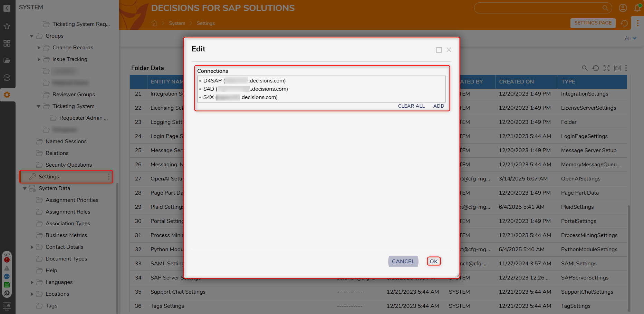Click the magnifier in the top search bar
Screen dimensions: 644x314
[605, 8]
